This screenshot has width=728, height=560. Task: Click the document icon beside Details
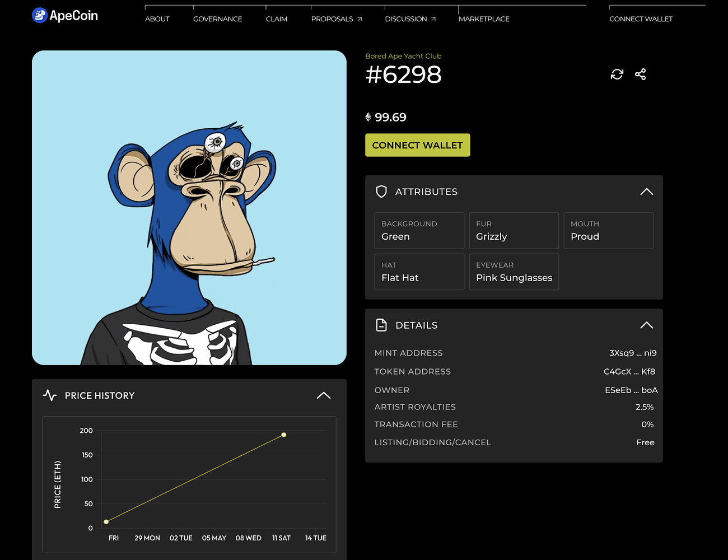[381, 325]
